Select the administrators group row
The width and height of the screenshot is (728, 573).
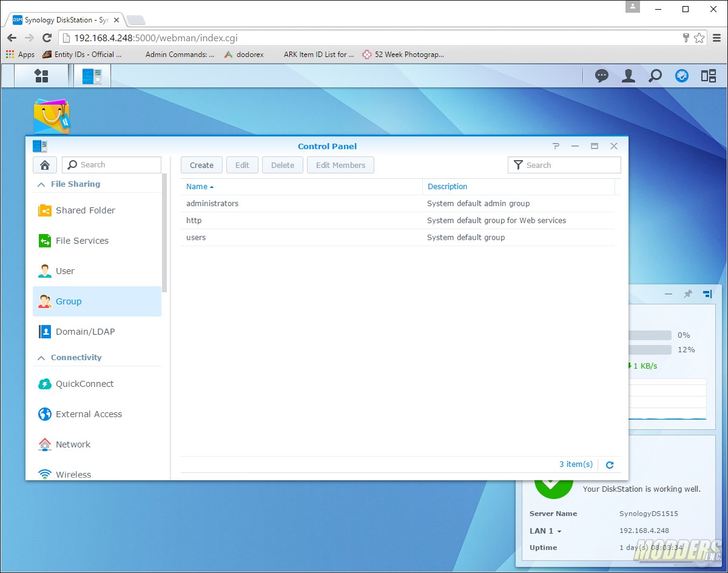coord(397,204)
